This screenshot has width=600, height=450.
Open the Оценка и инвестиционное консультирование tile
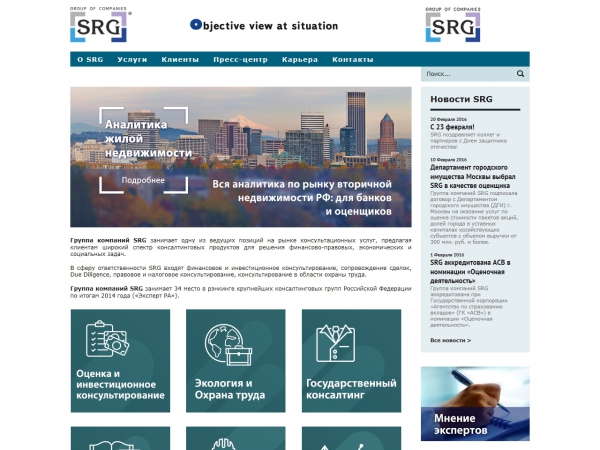click(x=120, y=361)
